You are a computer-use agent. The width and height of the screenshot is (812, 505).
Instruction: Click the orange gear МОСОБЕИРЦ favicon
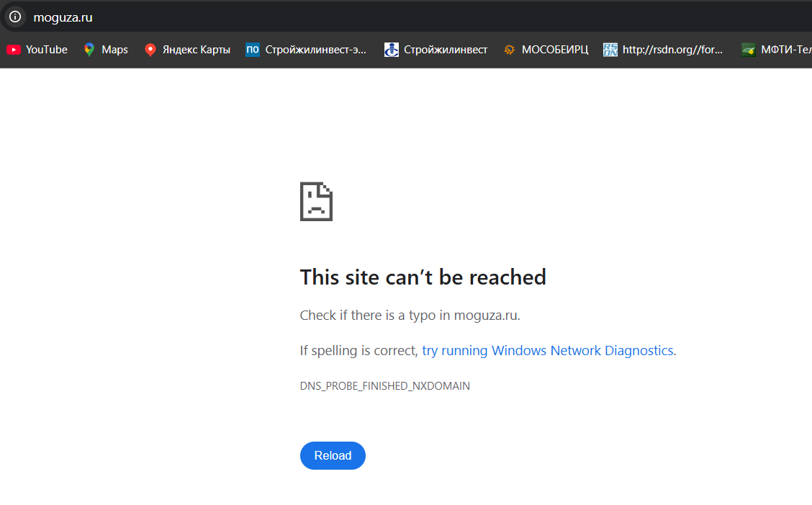pyautogui.click(x=510, y=50)
